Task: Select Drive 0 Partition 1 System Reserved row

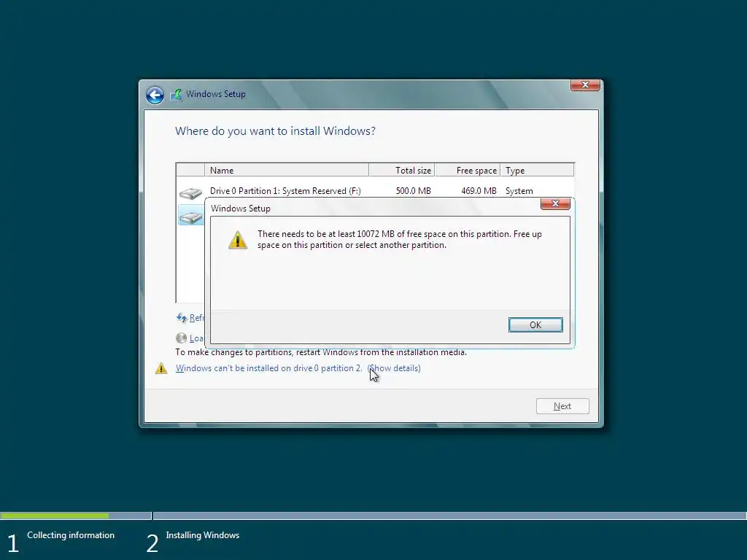Action: (375, 191)
